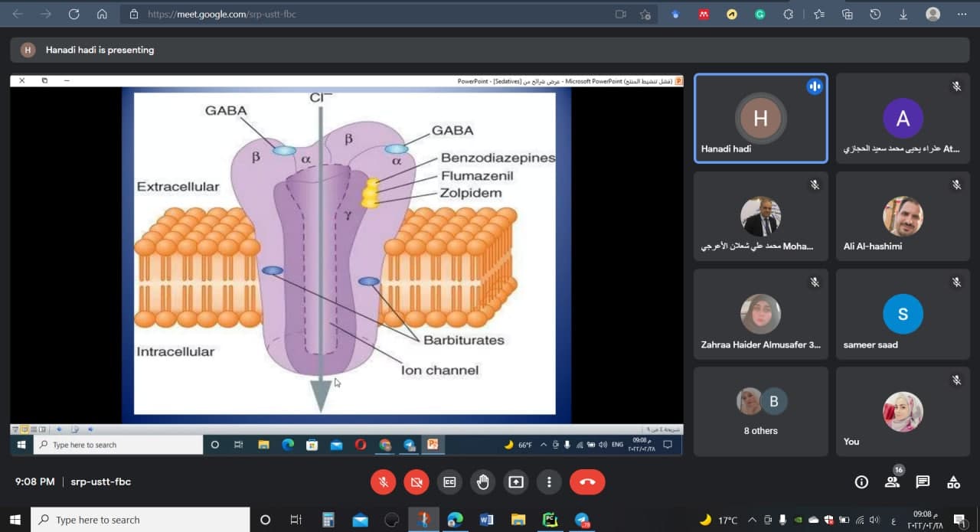The width and height of the screenshot is (980, 532).
Task: Open the browser Favorites list
Action: pos(819,14)
